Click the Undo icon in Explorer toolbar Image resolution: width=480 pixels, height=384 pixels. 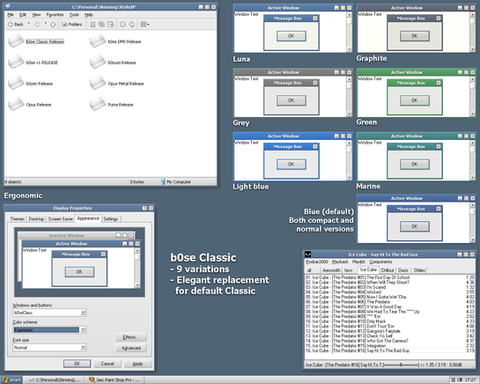coord(132,24)
